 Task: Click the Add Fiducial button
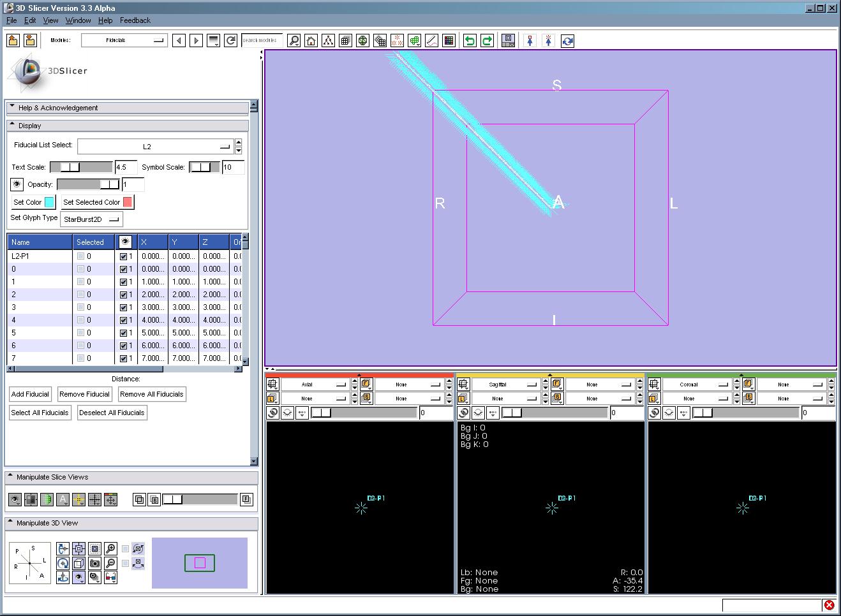pyautogui.click(x=30, y=394)
